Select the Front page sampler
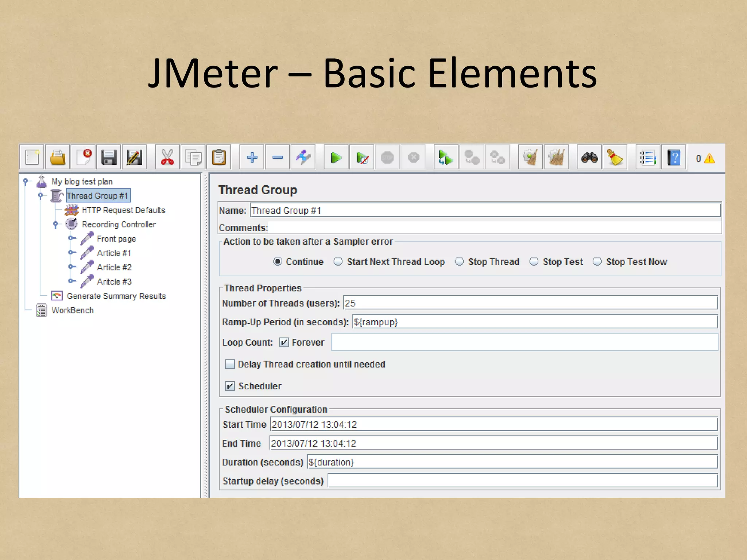This screenshot has height=560, width=747. click(x=116, y=239)
